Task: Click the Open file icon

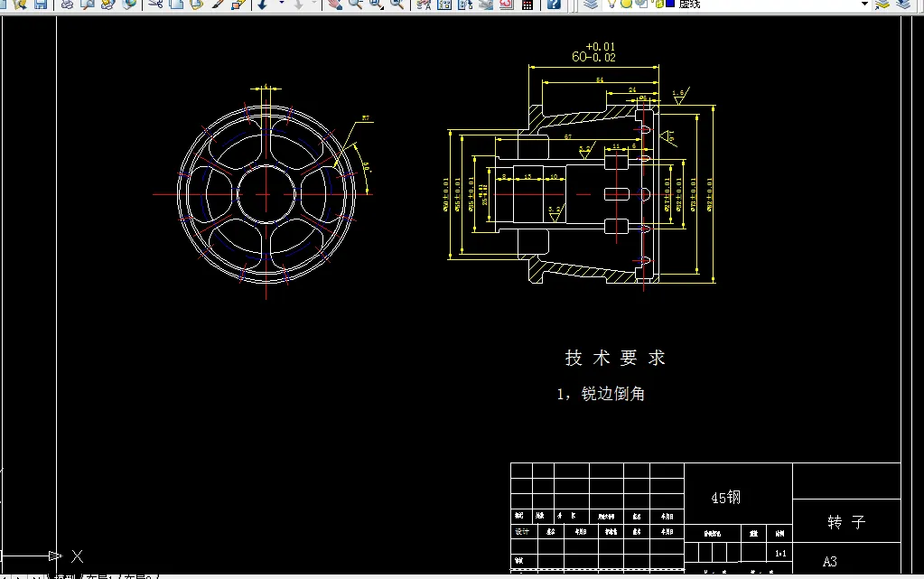Action: tap(20, 5)
